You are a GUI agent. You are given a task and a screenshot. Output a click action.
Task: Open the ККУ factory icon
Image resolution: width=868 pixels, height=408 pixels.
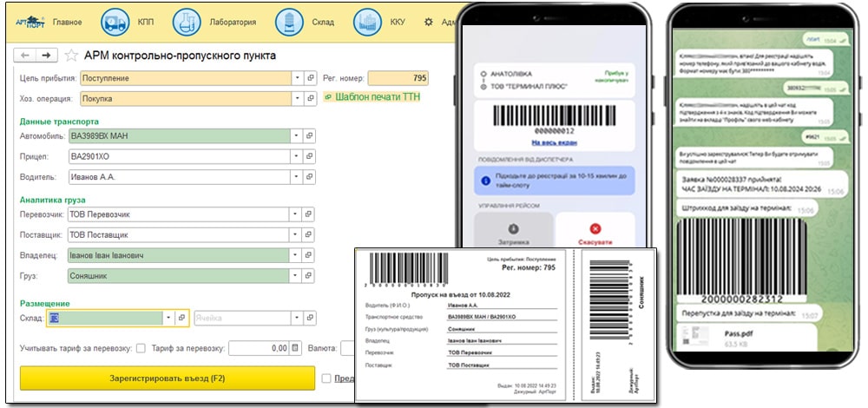coord(367,23)
